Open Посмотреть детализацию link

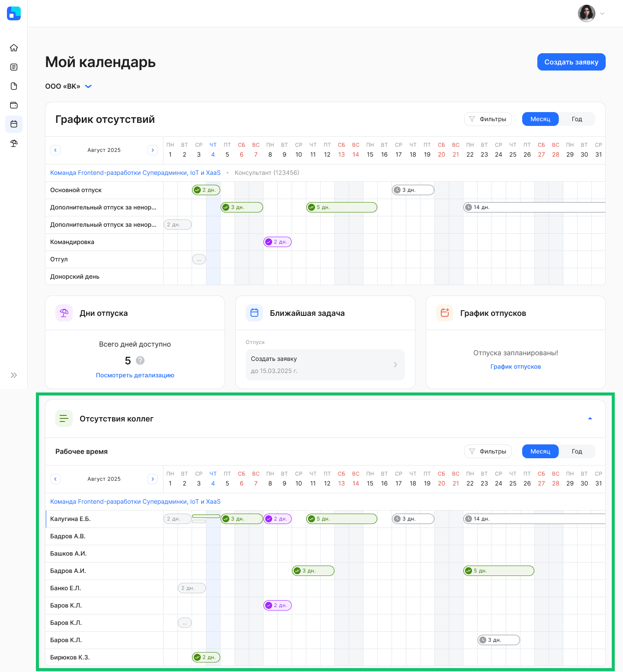click(135, 375)
